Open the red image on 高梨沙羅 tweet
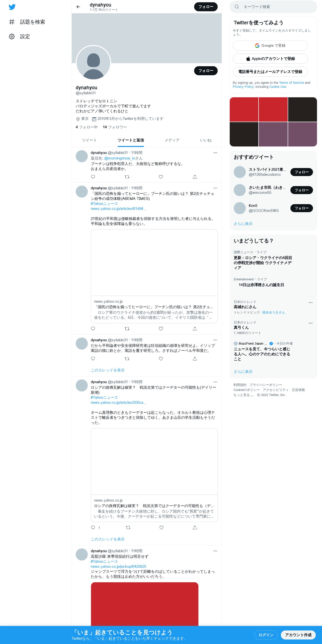 tap(144, 604)
